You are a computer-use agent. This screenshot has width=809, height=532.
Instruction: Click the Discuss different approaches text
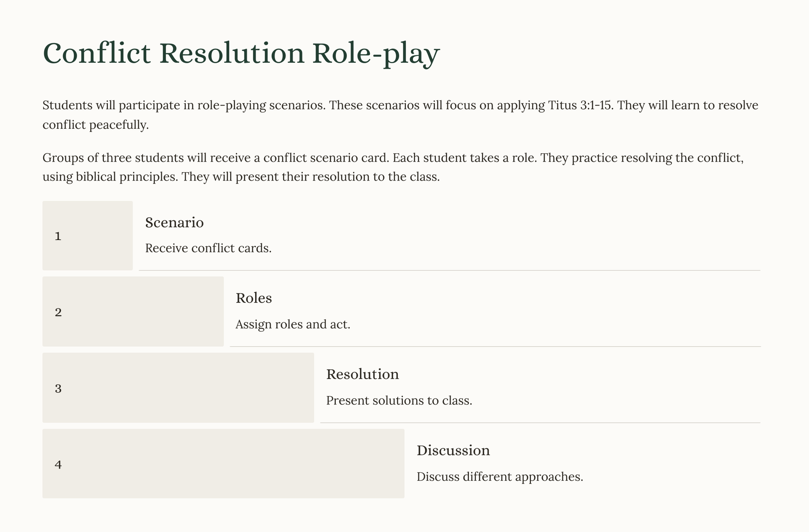click(x=500, y=477)
